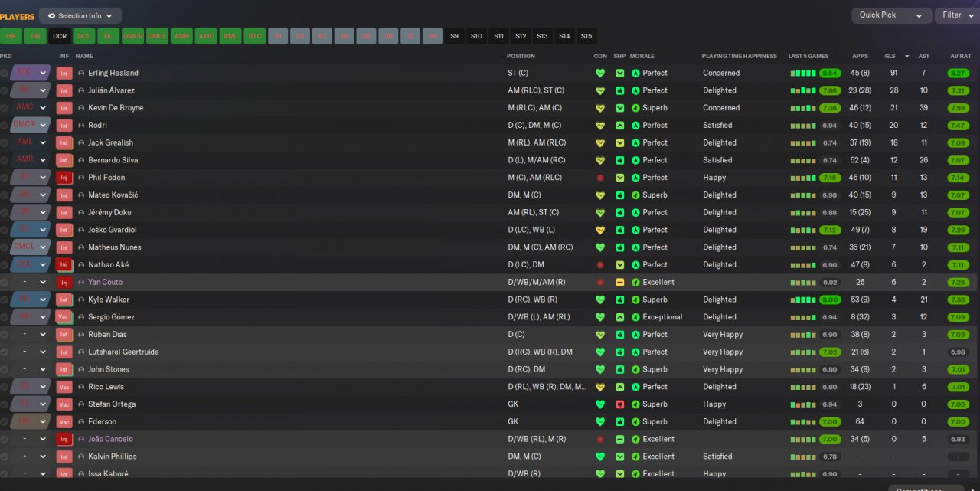
Task: Click red injury condition icon for Phil Foden
Action: [600, 178]
